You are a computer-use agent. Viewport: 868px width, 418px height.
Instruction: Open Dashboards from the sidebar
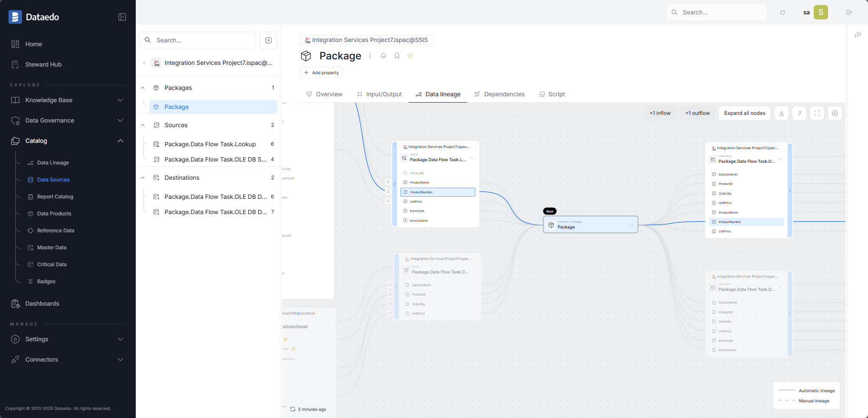[x=42, y=304]
